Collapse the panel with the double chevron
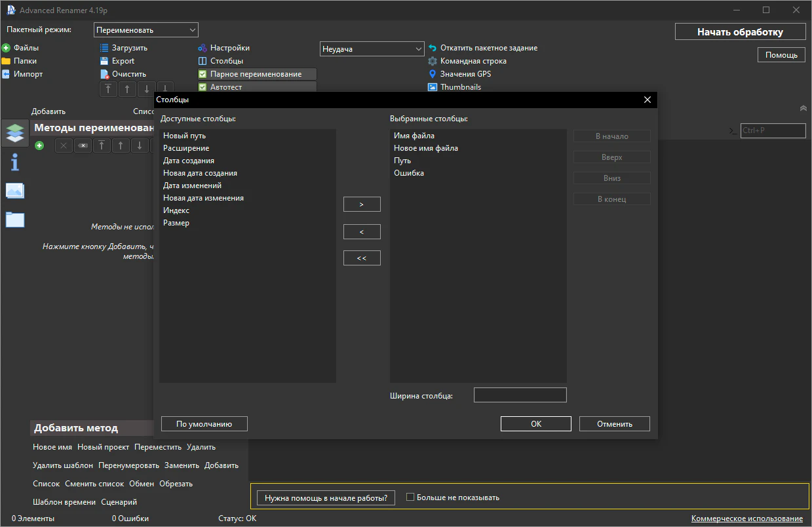Screen dimensions: 812x527 (803, 108)
